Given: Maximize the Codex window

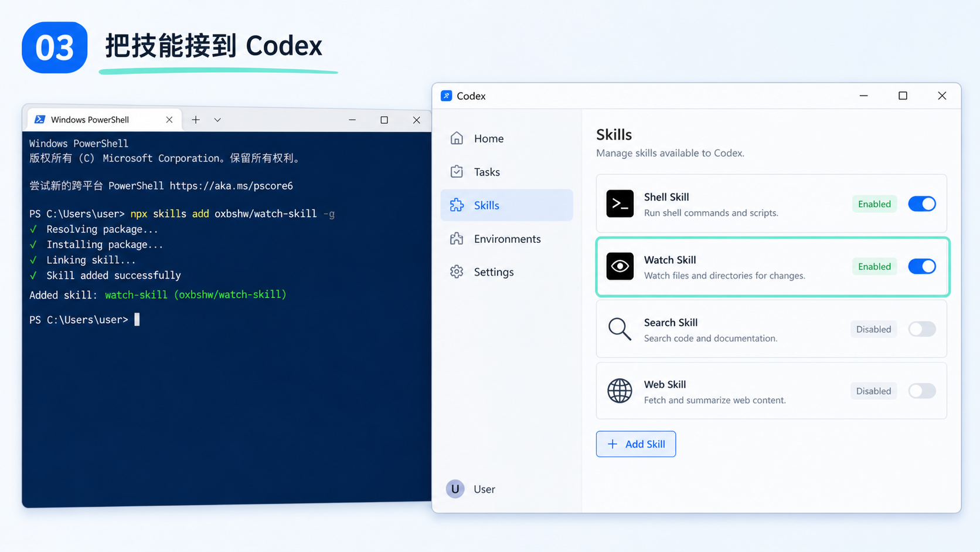Looking at the screenshot, I should [x=903, y=96].
